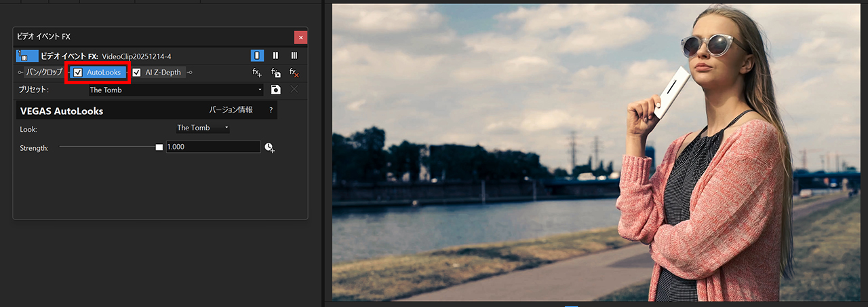Save the plug-in chain as a package
This screenshot has width=868, height=307.
(276, 73)
